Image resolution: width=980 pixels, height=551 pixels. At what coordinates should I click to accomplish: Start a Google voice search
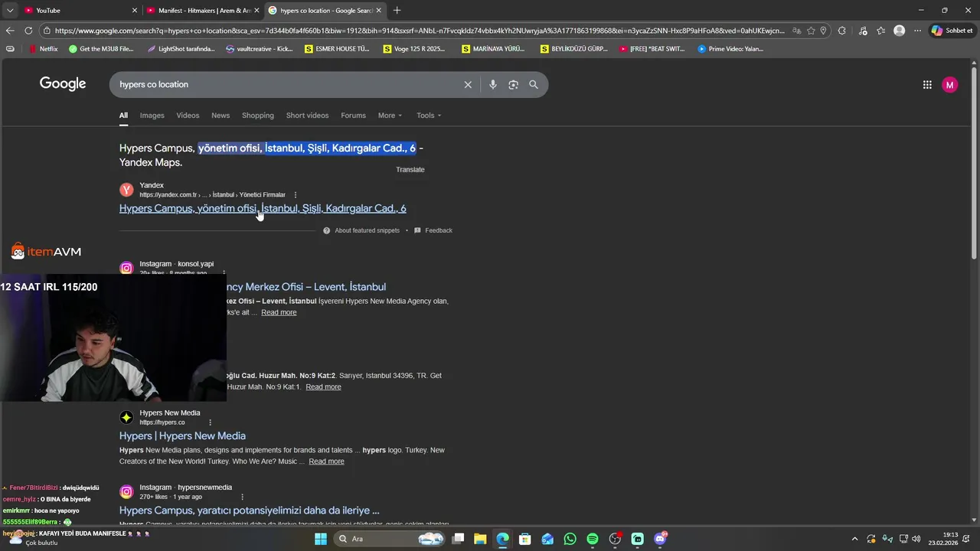point(493,85)
